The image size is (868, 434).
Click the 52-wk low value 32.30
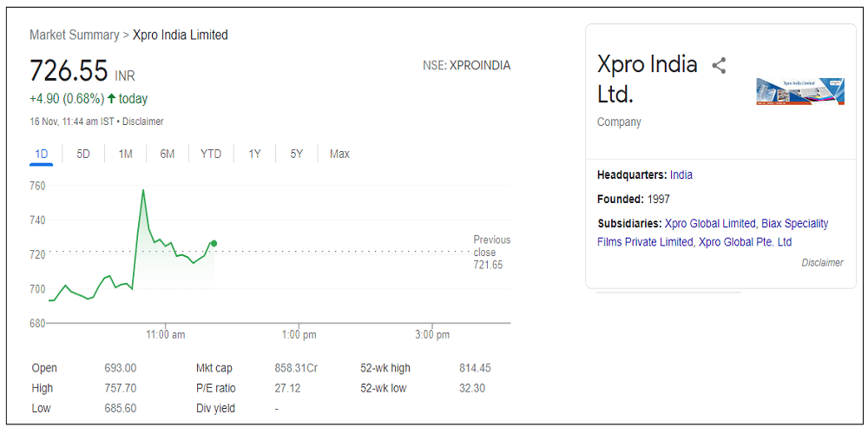[472, 389]
